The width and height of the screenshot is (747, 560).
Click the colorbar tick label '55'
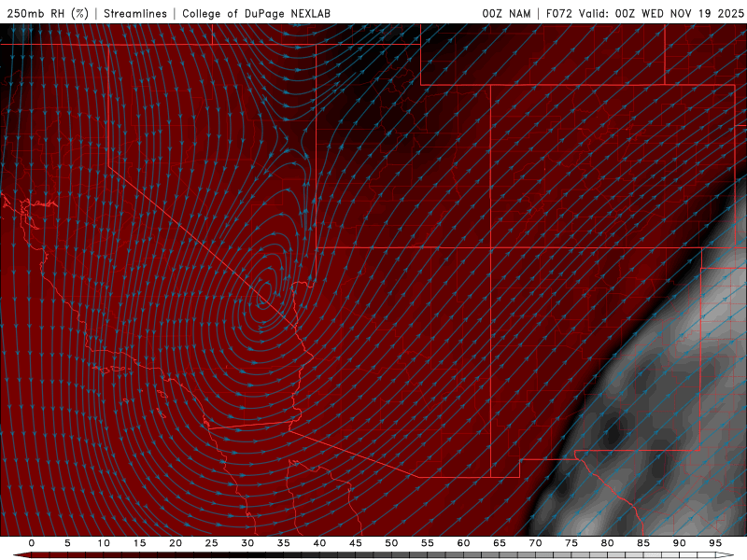(x=428, y=543)
